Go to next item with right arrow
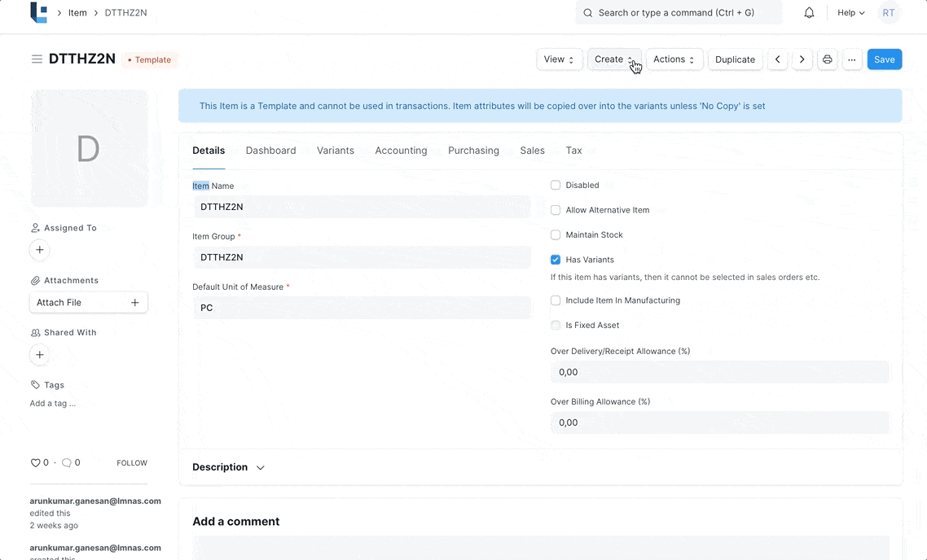The image size is (927, 560). click(x=802, y=59)
